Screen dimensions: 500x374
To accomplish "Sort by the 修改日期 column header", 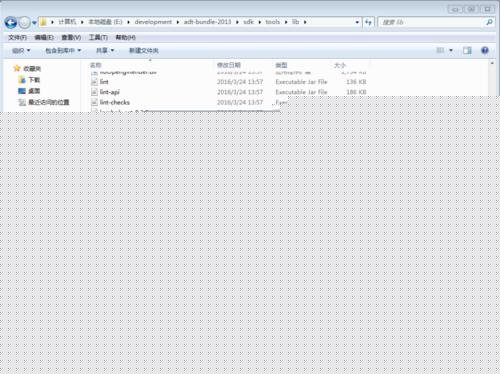I will coord(229,65).
